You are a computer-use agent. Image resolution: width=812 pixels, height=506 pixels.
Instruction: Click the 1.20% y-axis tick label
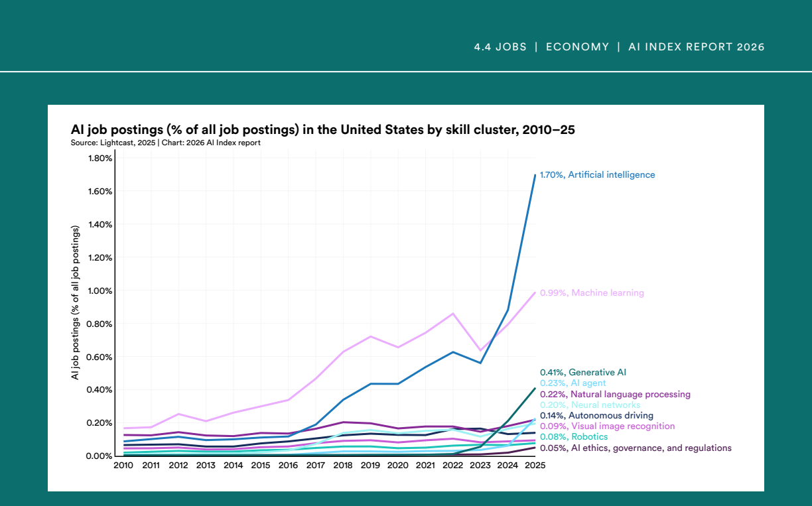pyautogui.click(x=100, y=258)
